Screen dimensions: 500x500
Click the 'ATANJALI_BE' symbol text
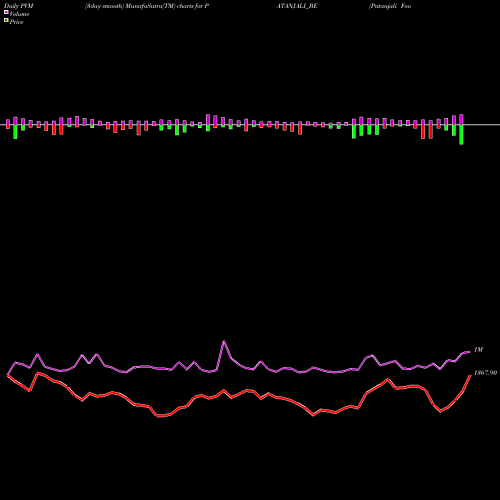coord(297,6)
